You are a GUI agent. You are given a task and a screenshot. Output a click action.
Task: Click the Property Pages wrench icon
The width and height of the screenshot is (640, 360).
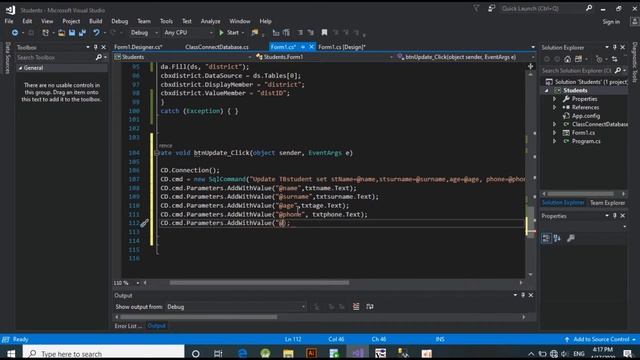(x=571, y=238)
